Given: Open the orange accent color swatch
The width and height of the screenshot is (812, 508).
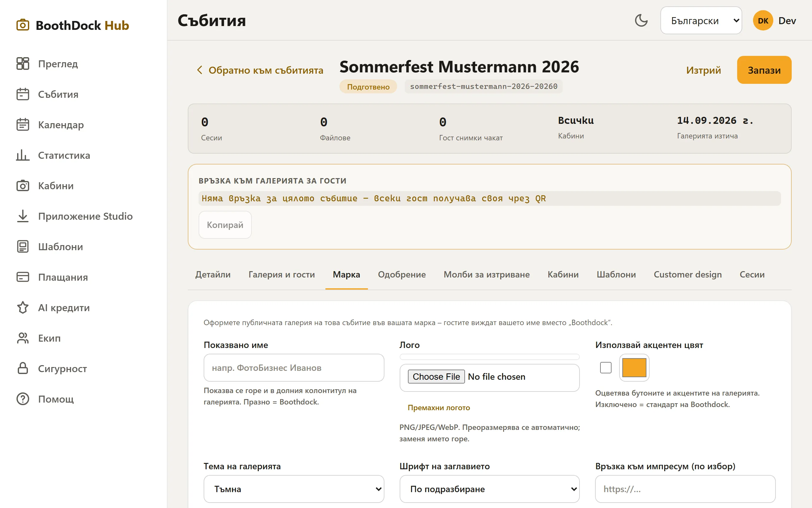Looking at the screenshot, I should 634,368.
